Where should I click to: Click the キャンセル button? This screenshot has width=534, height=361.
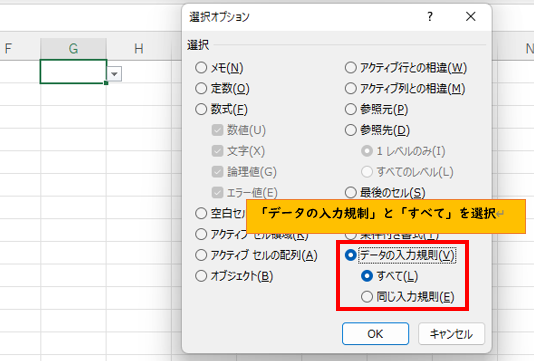point(451,334)
